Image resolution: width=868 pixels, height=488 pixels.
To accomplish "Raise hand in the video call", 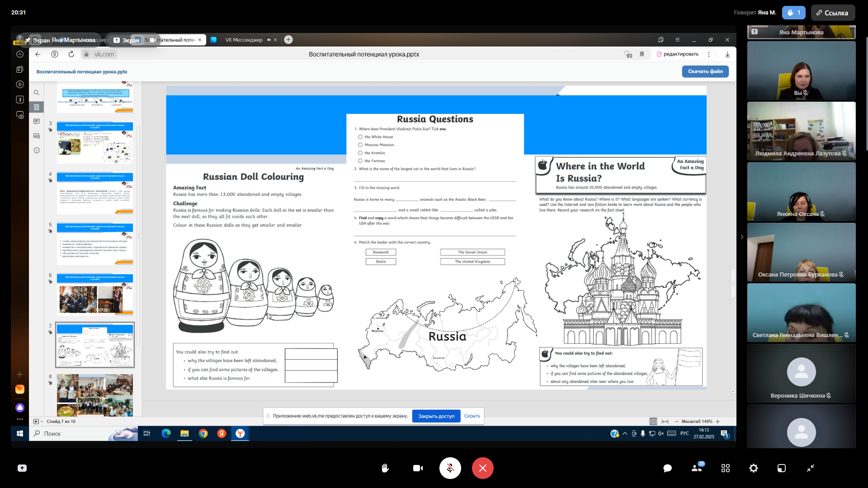I will 385,468.
